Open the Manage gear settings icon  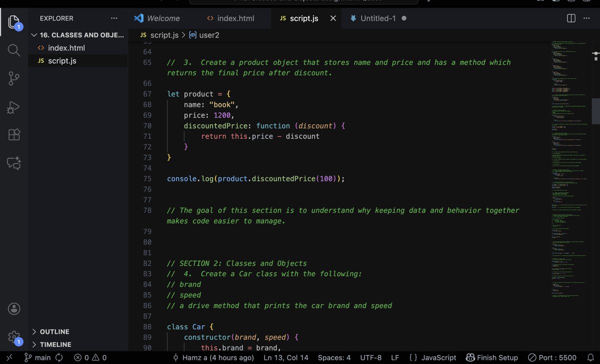click(13, 336)
